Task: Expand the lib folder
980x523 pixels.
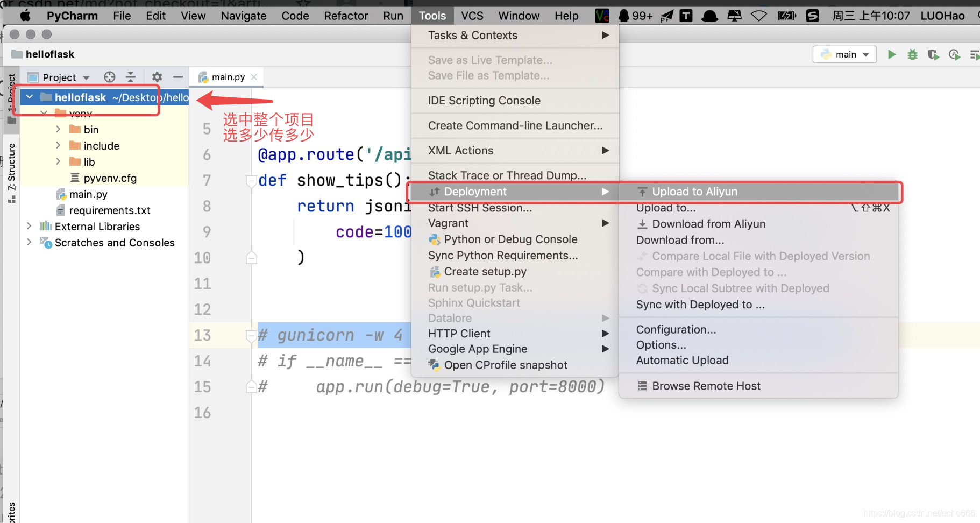Action: (x=58, y=161)
